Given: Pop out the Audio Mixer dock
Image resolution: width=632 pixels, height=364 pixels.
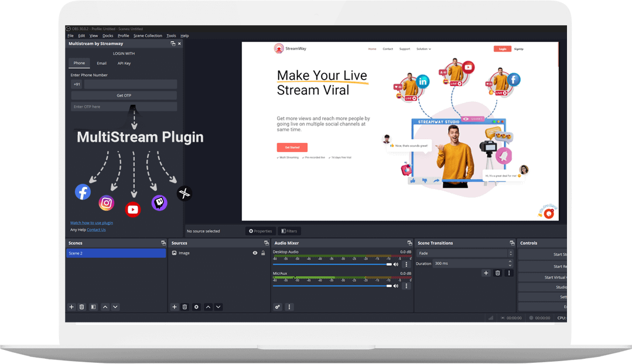Looking at the screenshot, I should [x=409, y=243].
